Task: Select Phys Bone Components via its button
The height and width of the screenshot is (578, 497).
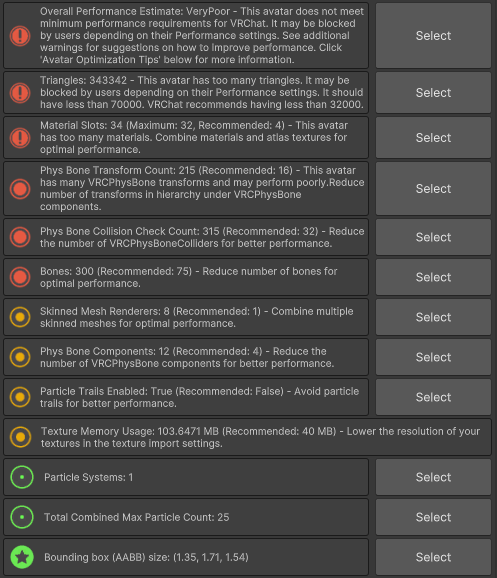Action: [x=433, y=357]
